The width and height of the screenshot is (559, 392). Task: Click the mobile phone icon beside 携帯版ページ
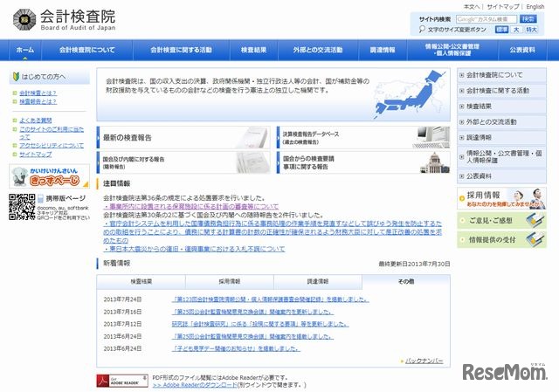(40, 198)
